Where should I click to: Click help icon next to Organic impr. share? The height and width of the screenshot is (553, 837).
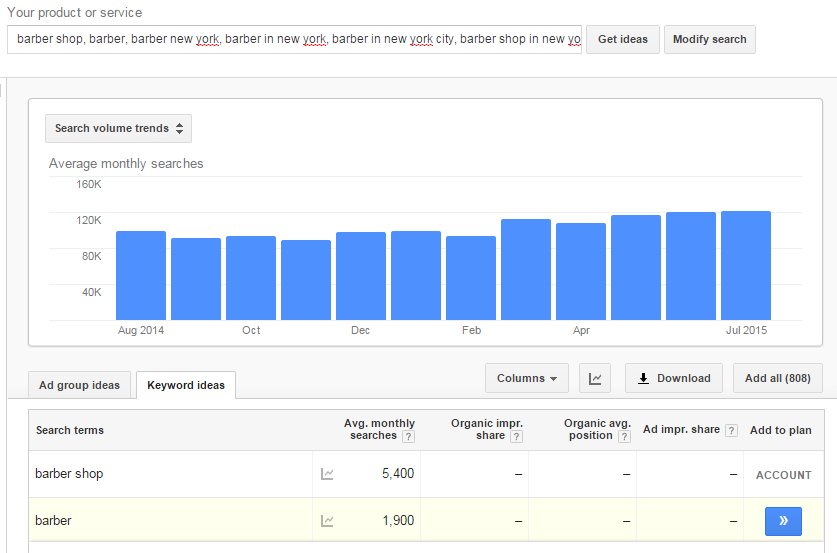coord(516,437)
